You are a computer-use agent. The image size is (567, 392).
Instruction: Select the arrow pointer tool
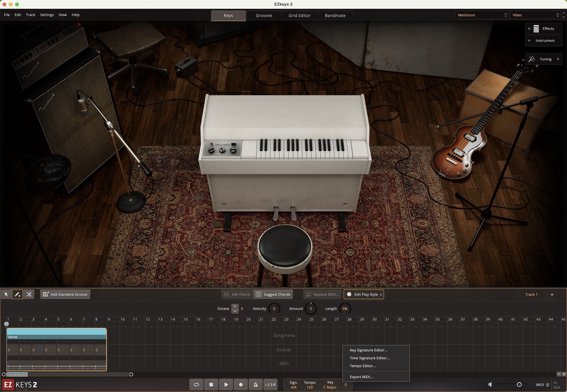click(x=6, y=294)
